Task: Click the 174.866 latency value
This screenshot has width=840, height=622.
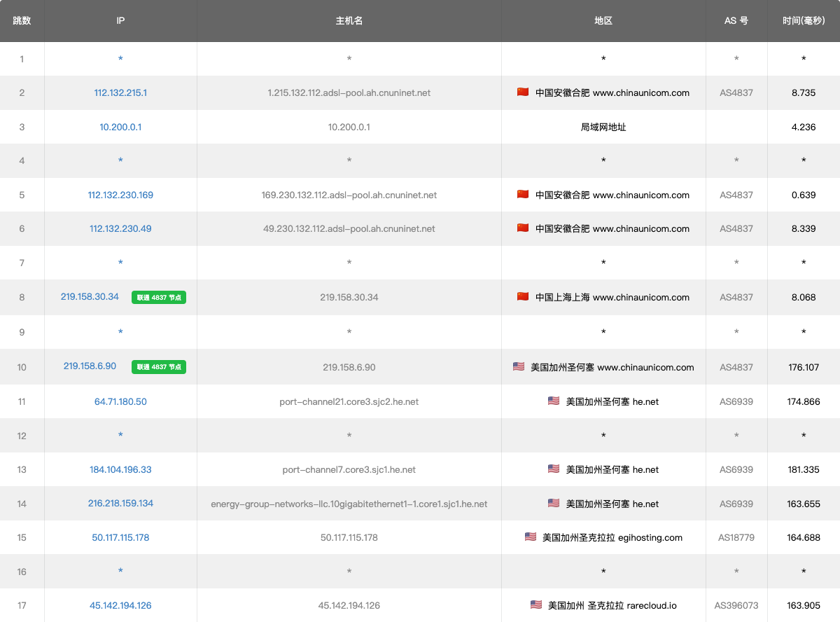Action: coord(804,401)
